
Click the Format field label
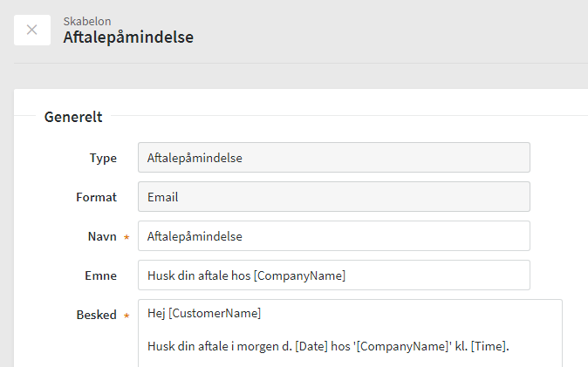pos(96,197)
